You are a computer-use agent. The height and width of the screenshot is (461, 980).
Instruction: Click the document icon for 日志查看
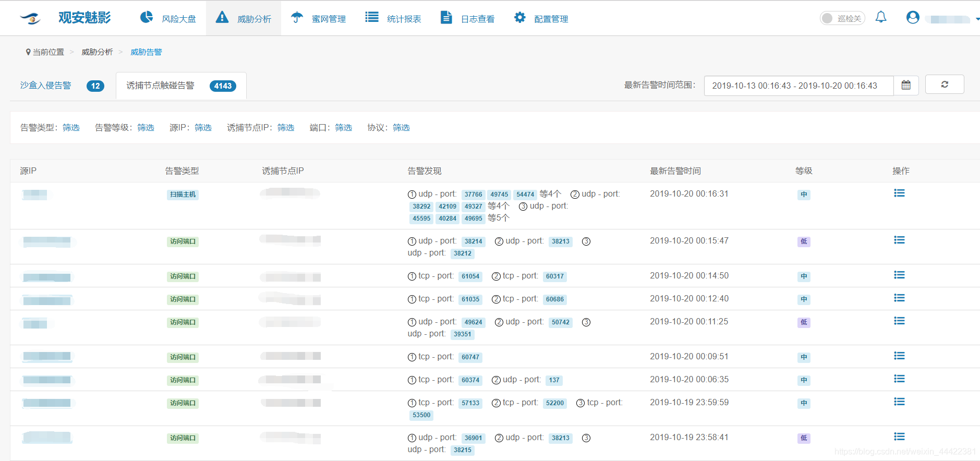[446, 17]
